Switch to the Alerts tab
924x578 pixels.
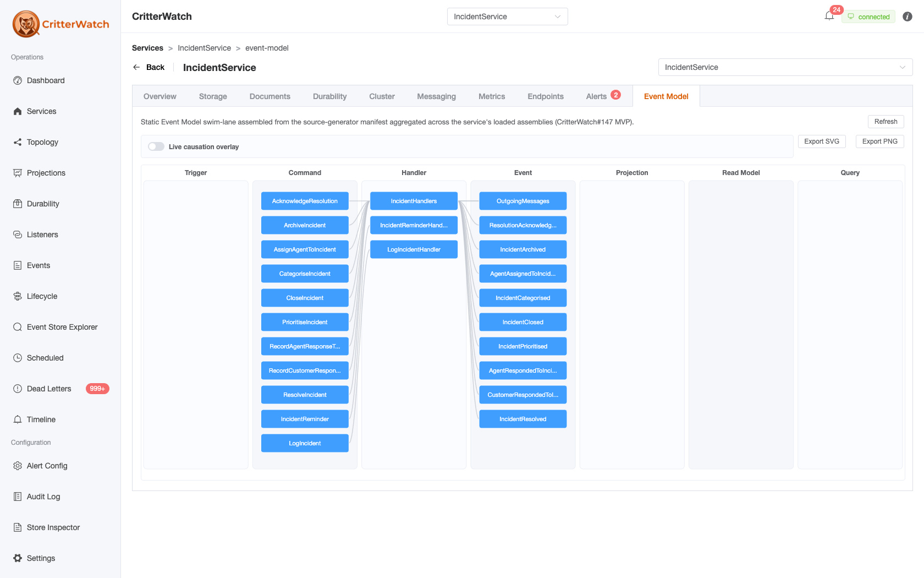603,96
